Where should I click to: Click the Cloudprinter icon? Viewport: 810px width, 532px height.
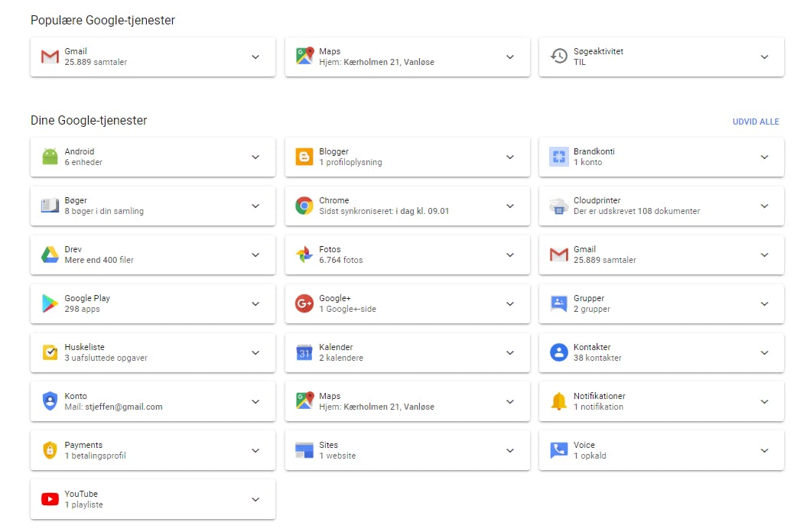pos(559,206)
